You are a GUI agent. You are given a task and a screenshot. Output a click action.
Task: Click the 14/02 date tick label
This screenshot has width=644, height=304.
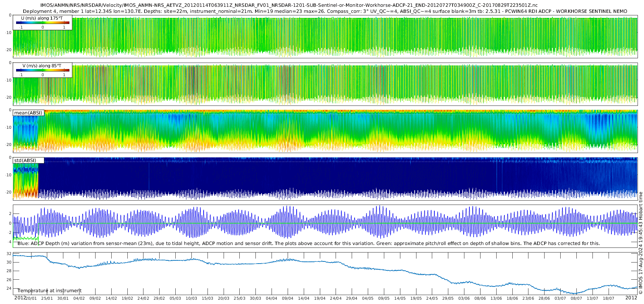111,298
